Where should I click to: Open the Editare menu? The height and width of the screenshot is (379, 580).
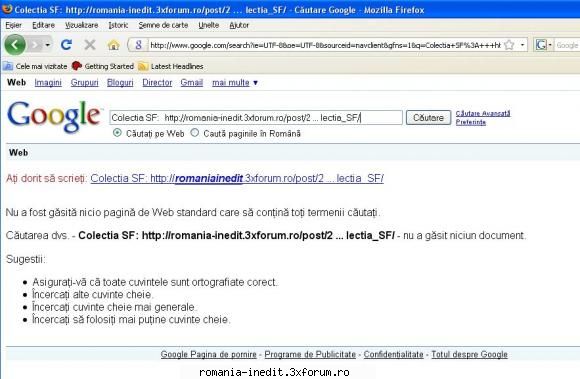(43, 25)
